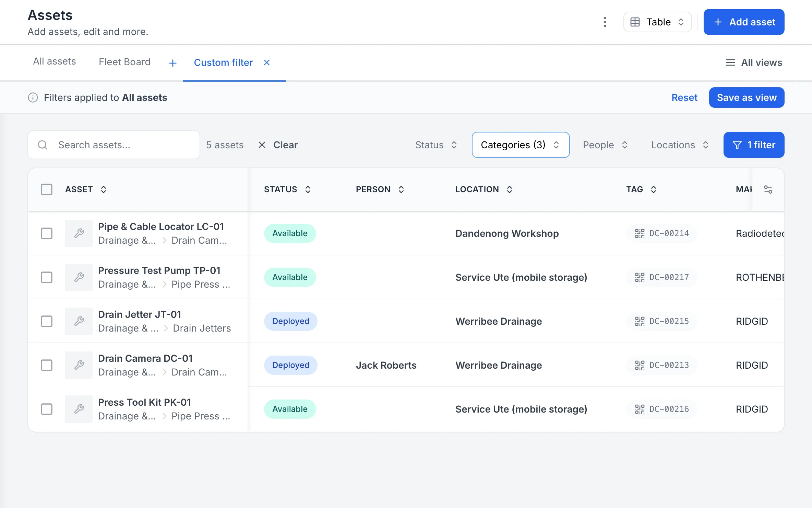Click the Save as view button
The width and height of the screenshot is (812, 508).
[747, 97]
